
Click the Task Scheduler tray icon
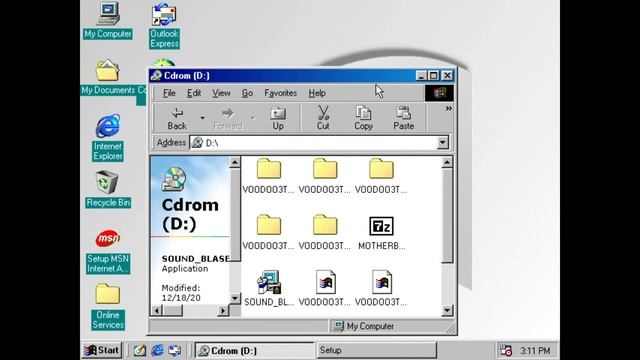pos(506,350)
